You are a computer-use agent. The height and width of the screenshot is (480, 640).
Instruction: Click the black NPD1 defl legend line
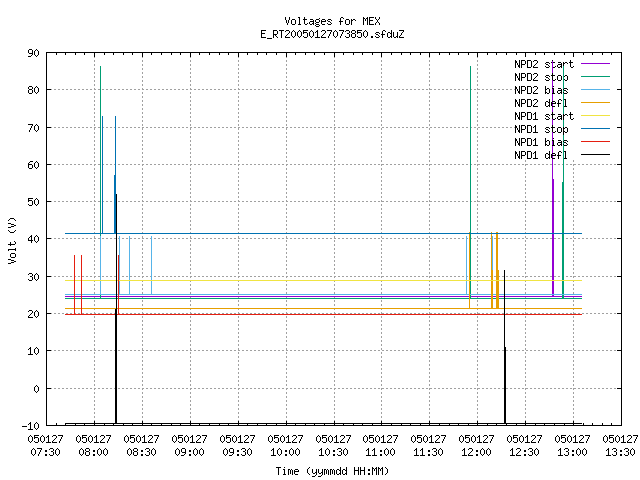tap(595, 155)
